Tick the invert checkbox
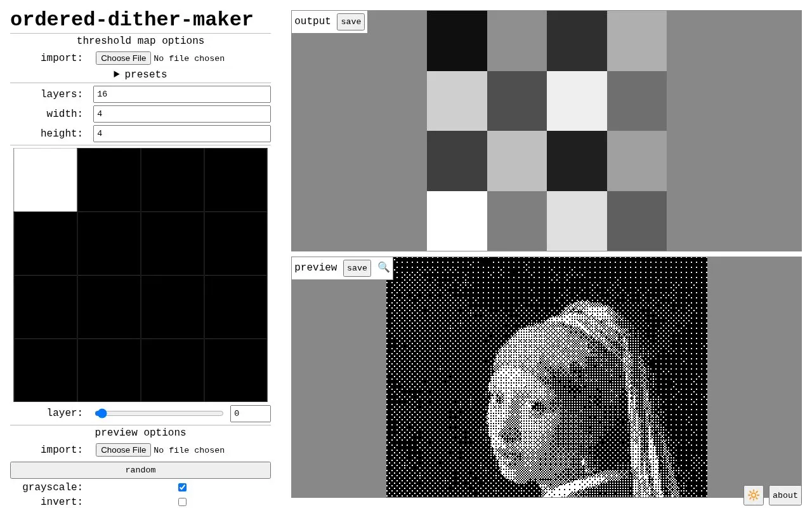Screen dimensions: 812x508 (x=182, y=502)
